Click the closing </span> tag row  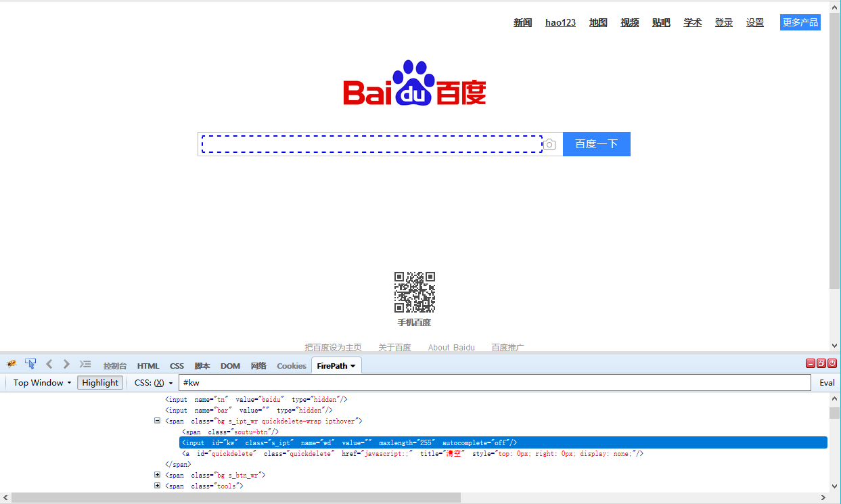click(178, 464)
